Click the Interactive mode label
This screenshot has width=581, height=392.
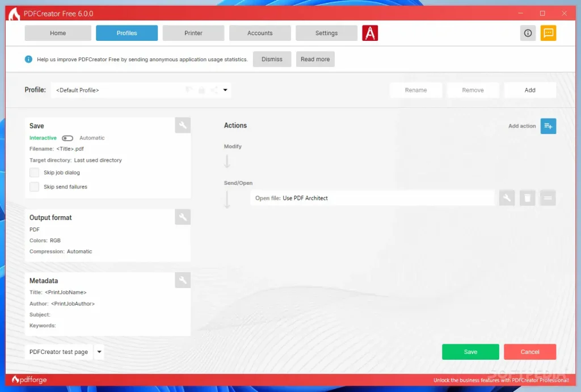pos(43,138)
